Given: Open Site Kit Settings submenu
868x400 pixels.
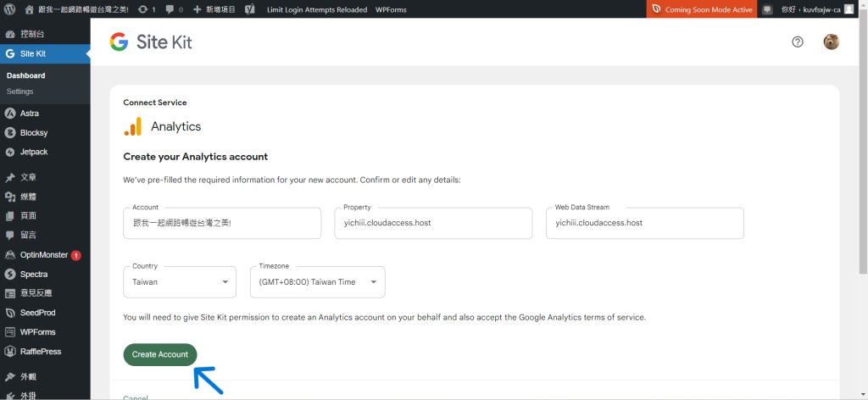Looking at the screenshot, I should (x=20, y=92).
